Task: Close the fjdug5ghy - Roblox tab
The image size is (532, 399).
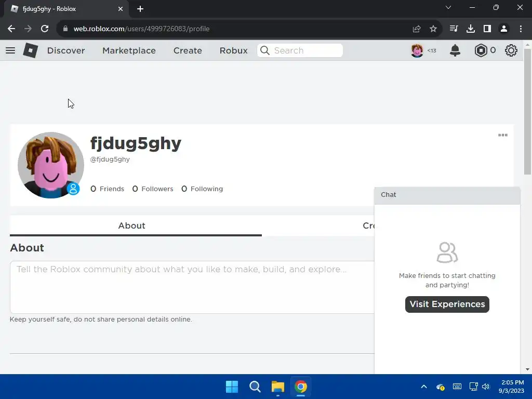Action: click(121, 9)
